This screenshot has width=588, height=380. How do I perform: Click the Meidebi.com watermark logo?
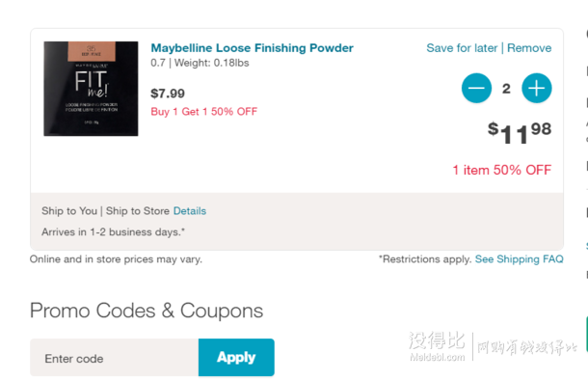(437, 346)
